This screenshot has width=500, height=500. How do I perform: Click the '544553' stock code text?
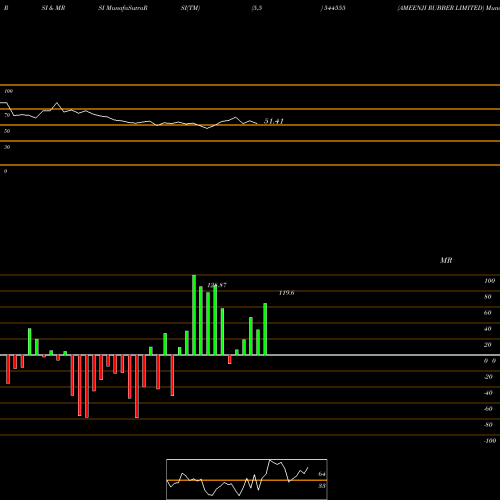334,8
